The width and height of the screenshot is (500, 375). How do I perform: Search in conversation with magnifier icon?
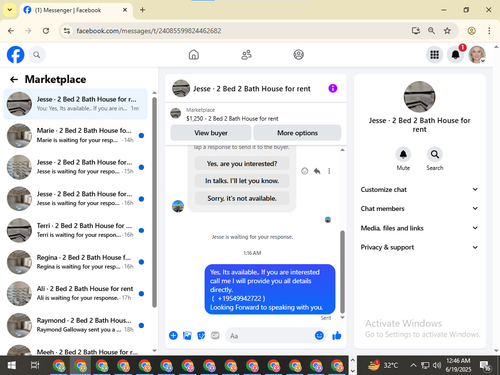click(435, 154)
